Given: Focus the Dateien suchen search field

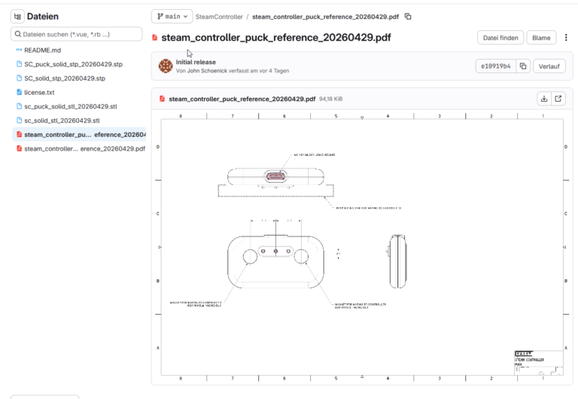Looking at the screenshot, I should click(77, 34).
